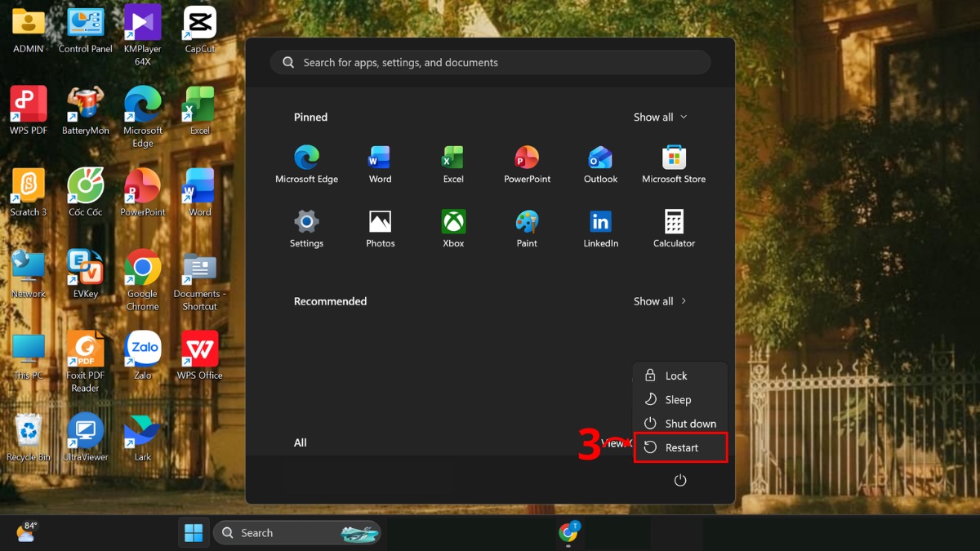Select This PC desktop icon
This screenshot has height=551, width=980.
pos(29,356)
